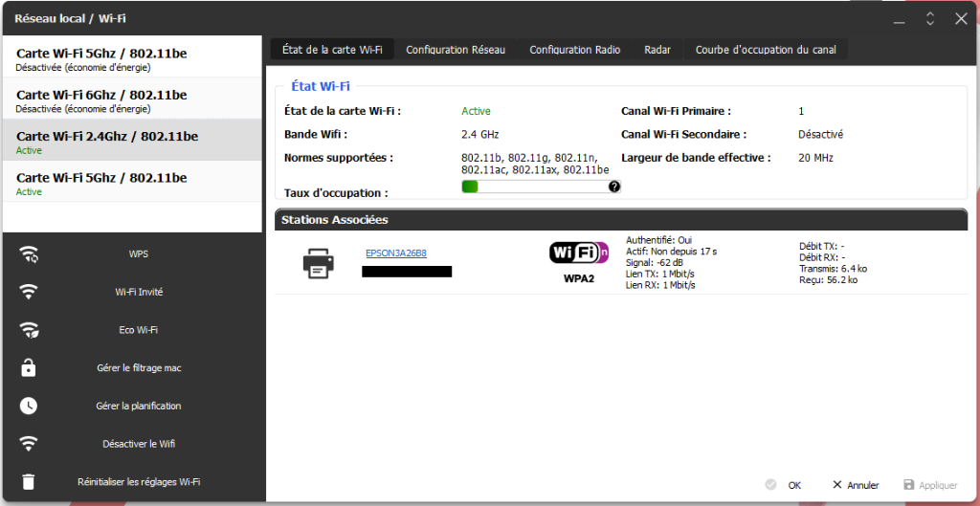
Task: Click the trash icon to reset Wi-Fi settings
Action: pos(30,482)
